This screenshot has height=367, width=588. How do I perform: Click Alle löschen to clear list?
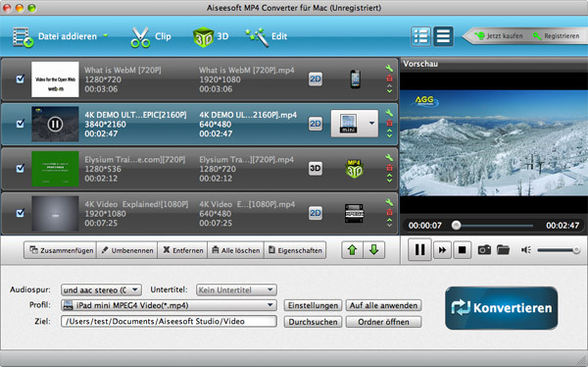click(x=236, y=250)
